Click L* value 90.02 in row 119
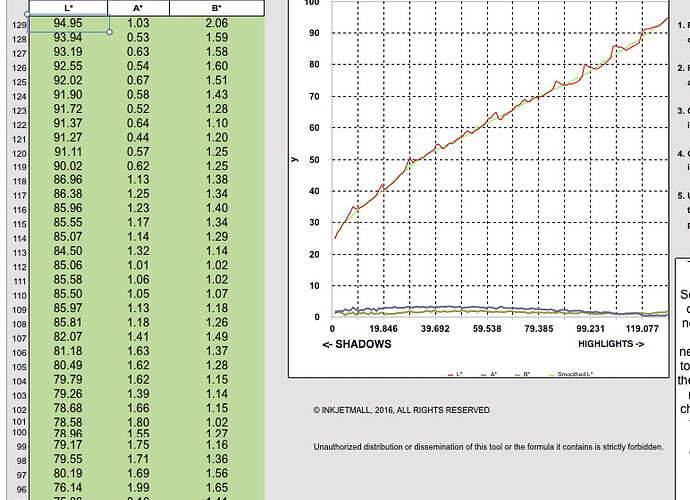The image size is (690, 500). pos(68,166)
